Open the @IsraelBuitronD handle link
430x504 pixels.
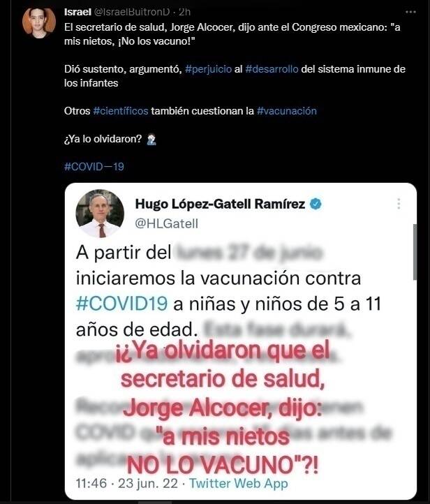(x=131, y=12)
